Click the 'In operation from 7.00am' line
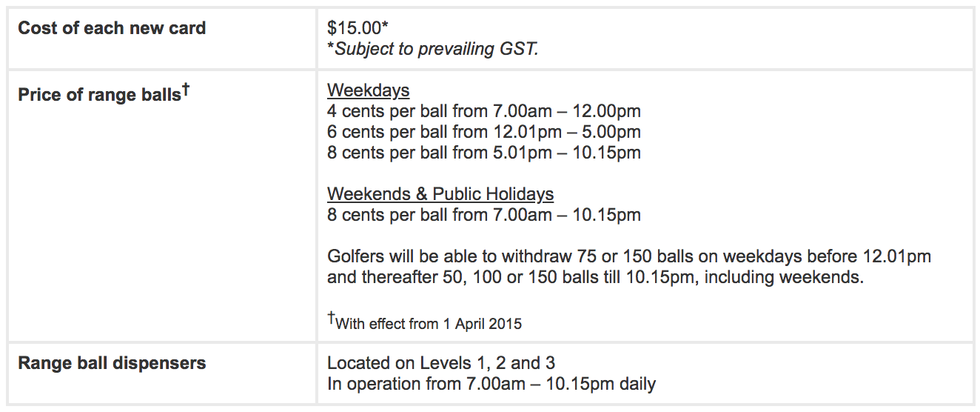This screenshot has height=412, width=980. tap(491, 384)
